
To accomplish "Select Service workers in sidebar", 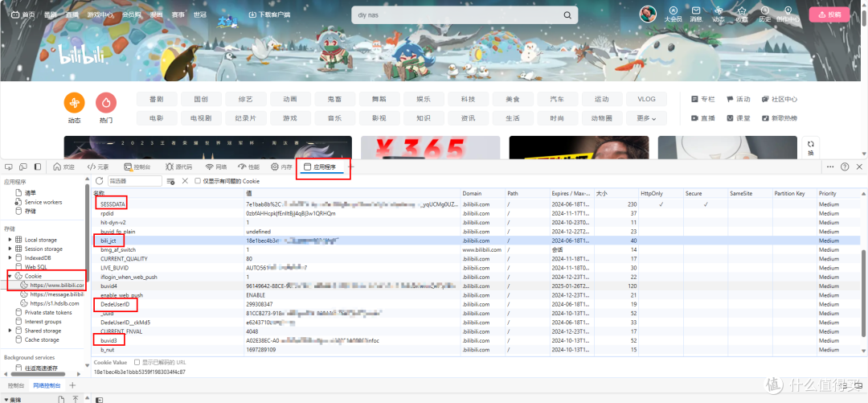I will (39, 202).
